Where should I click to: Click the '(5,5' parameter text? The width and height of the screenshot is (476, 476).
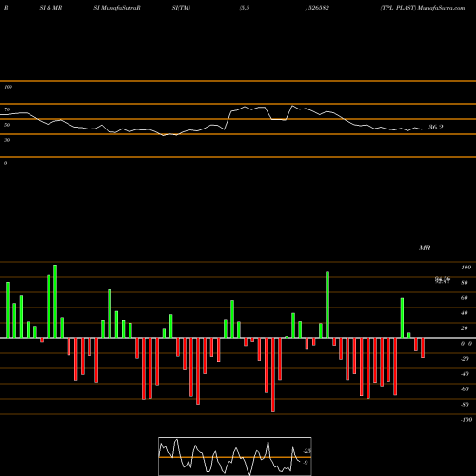click(x=245, y=8)
